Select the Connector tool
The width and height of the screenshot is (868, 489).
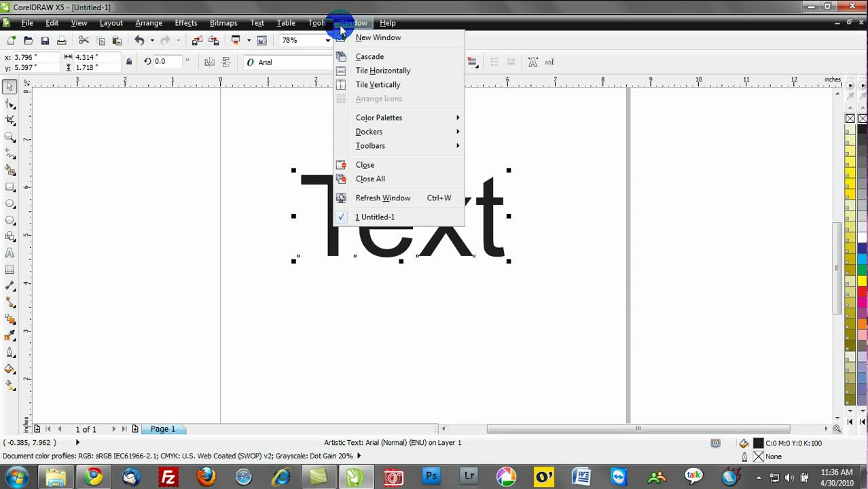click(10, 303)
